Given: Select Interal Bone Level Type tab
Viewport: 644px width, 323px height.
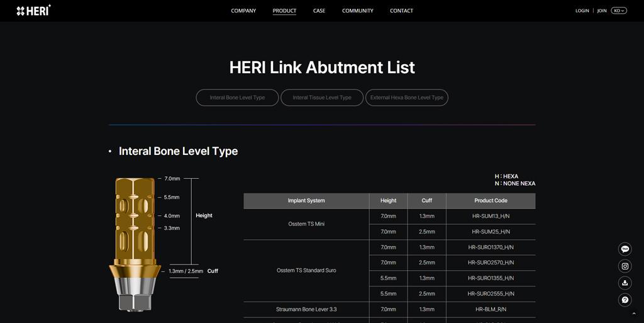Looking at the screenshot, I should point(237,98).
